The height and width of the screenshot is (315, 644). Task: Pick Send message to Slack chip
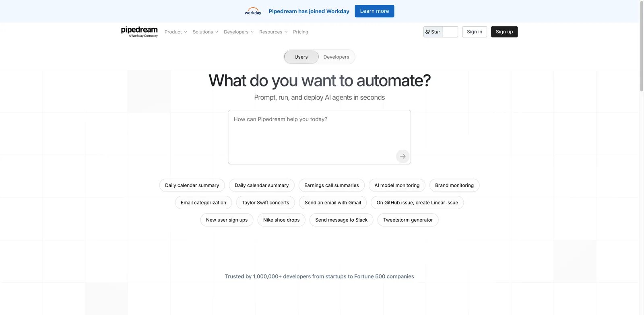(x=341, y=220)
